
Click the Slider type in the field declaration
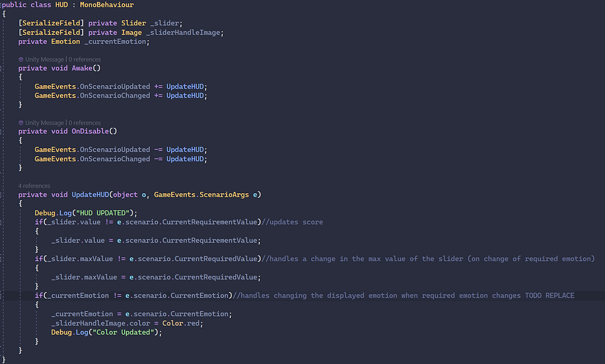click(x=133, y=23)
